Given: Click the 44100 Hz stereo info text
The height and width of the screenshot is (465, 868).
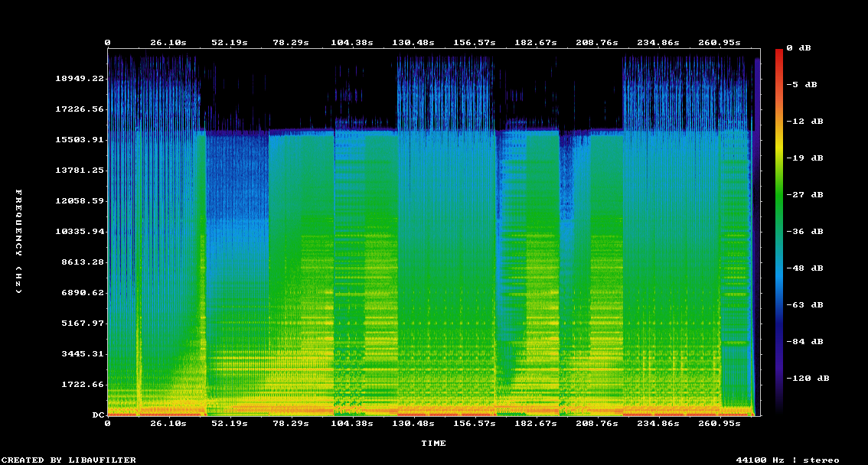Looking at the screenshot, I should 788,460.
